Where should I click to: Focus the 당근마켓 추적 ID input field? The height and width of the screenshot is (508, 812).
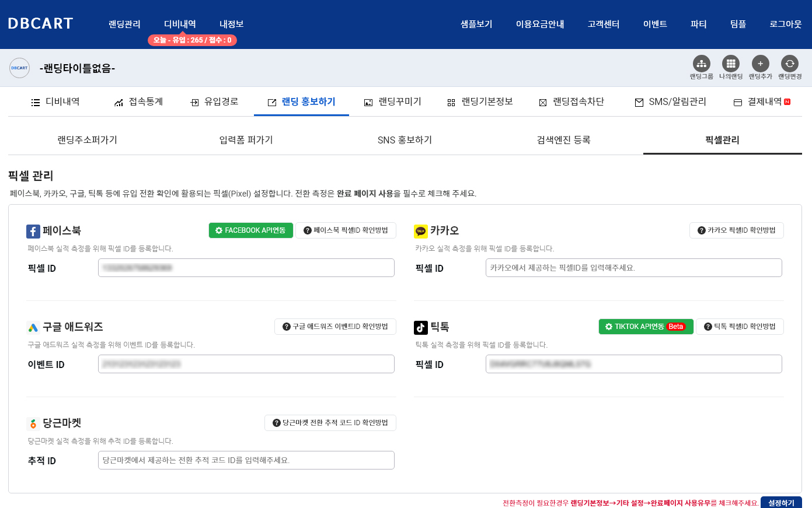point(246,460)
